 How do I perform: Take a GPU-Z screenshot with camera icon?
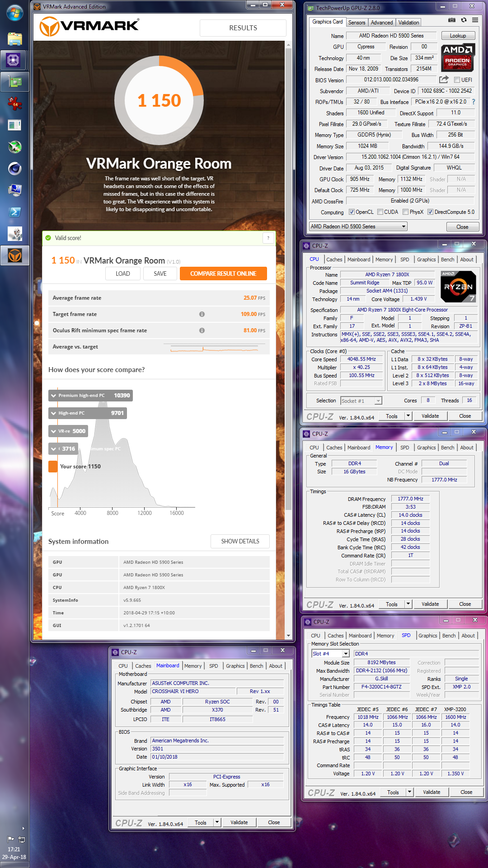[x=452, y=20]
